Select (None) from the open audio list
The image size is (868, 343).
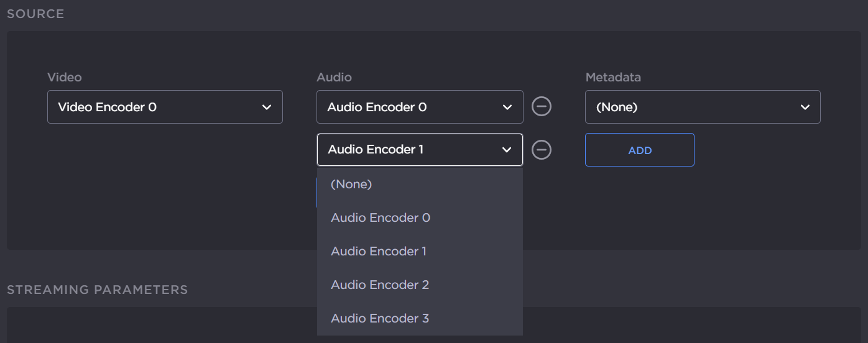pyautogui.click(x=351, y=184)
